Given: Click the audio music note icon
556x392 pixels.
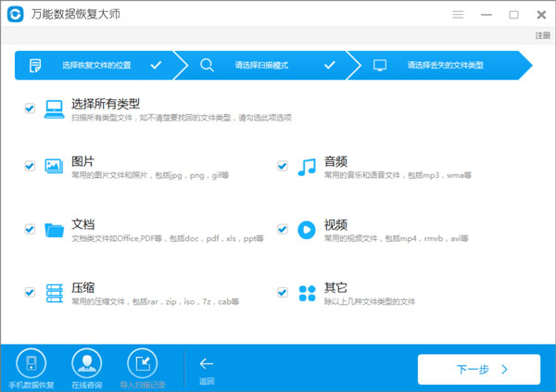Looking at the screenshot, I should click(307, 166).
